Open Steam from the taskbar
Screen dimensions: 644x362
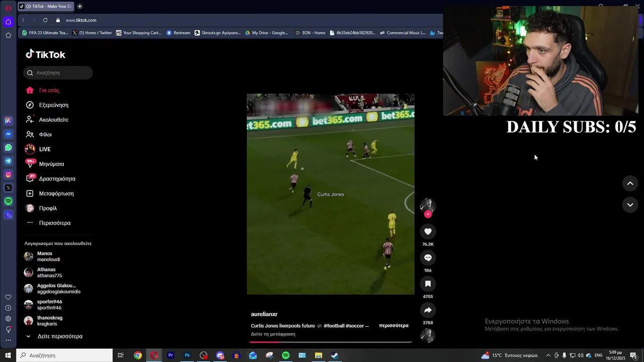pyautogui.click(x=335, y=355)
